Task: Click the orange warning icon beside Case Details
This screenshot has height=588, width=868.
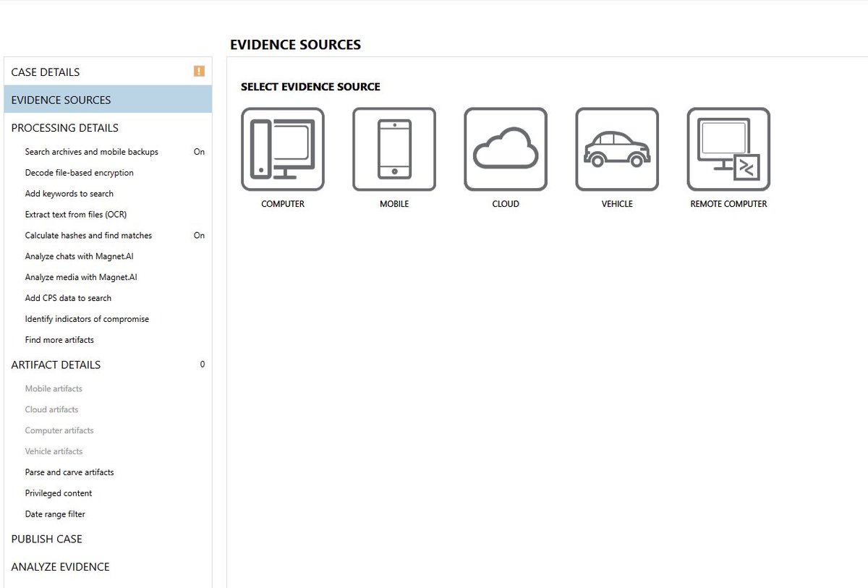Action: pyautogui.click(x=199, y=71)
